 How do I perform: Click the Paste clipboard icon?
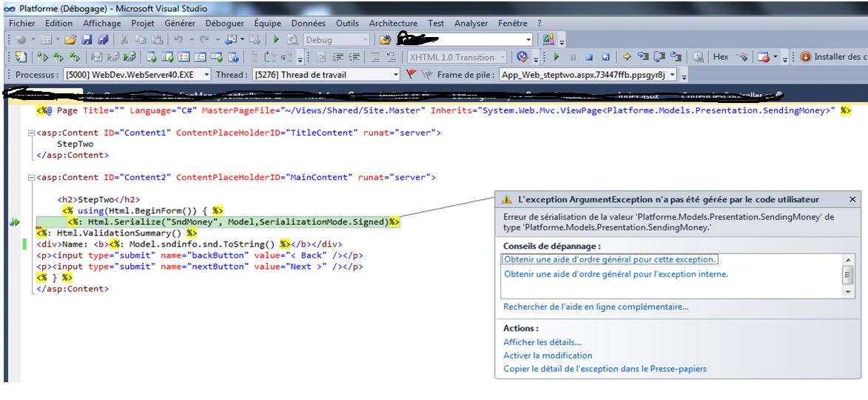pos(157,40)
